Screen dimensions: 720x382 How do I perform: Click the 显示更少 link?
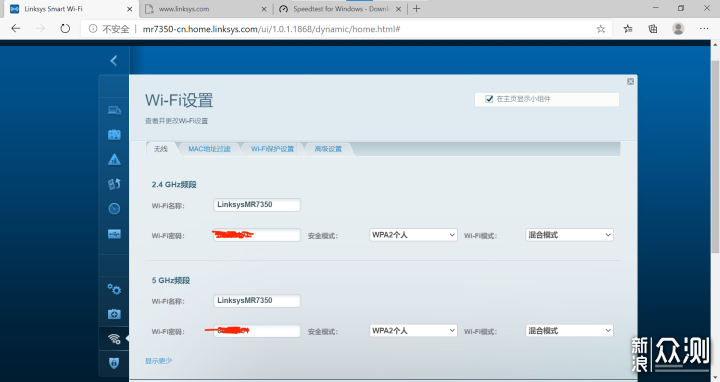[x=158, y=361]
